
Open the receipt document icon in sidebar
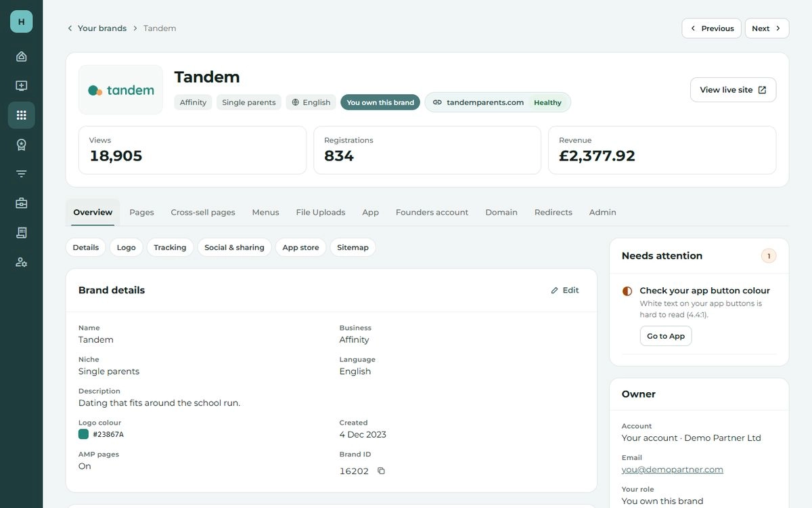click(x=21, y=232)
